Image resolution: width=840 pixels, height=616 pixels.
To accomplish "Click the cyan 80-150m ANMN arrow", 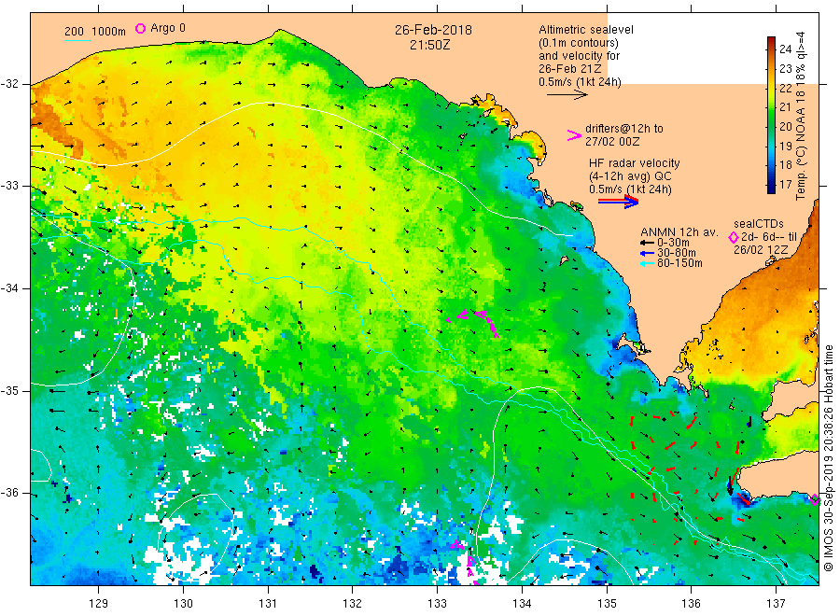I will point(647,263).
